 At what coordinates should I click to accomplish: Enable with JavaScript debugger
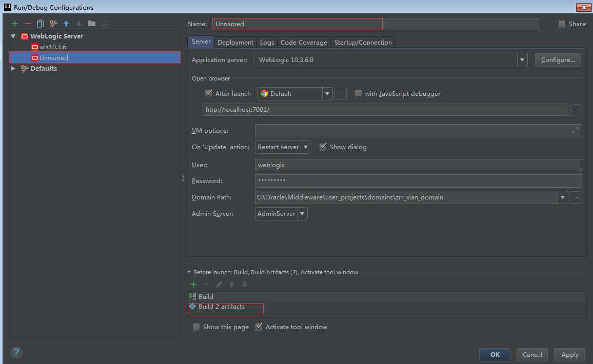[x=358, y=93]
